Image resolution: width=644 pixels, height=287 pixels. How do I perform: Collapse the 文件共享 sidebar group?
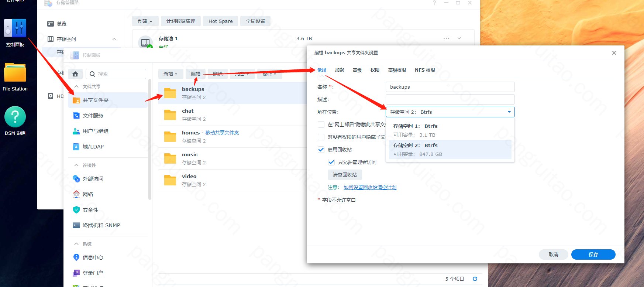coord(76,86)
